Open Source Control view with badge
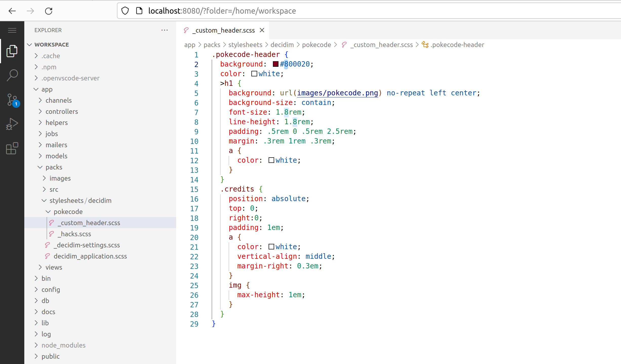Viewport: 621px width, 364px height. tap(12, 100)
